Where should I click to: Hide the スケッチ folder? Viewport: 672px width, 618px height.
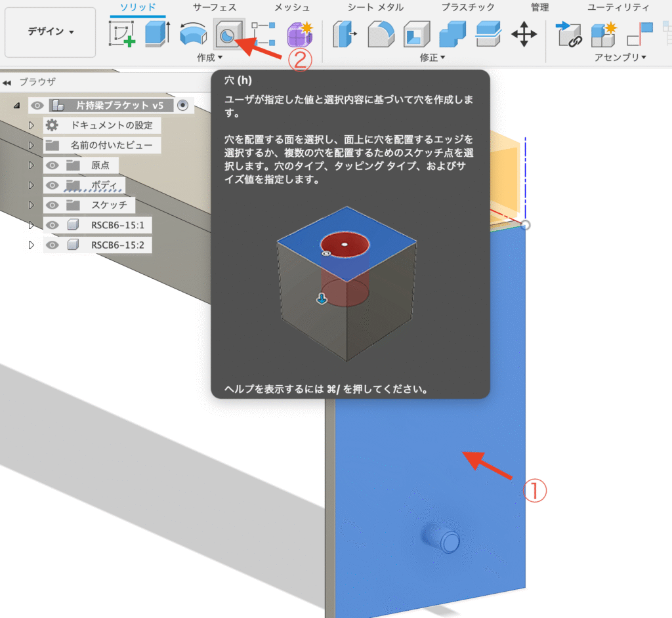tap(51, 205)
